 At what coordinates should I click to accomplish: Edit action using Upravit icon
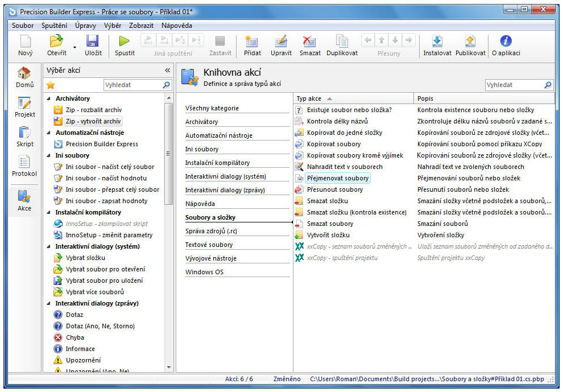tap(281, 42)
